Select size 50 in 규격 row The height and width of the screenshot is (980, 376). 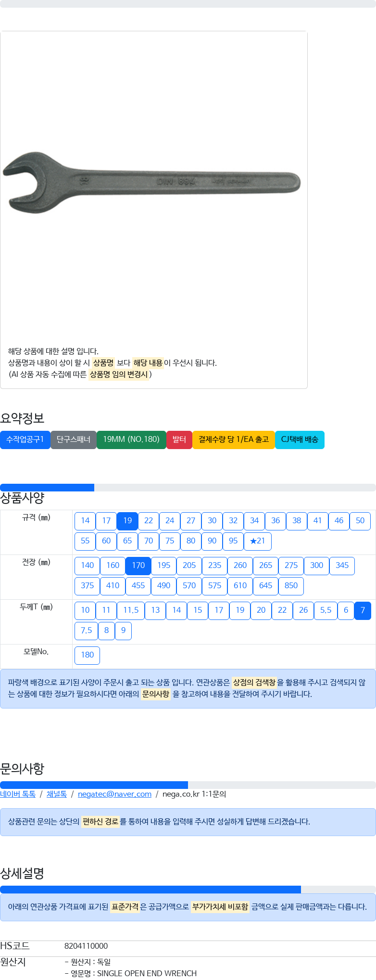pyautogui.click(x=360, y=521)
